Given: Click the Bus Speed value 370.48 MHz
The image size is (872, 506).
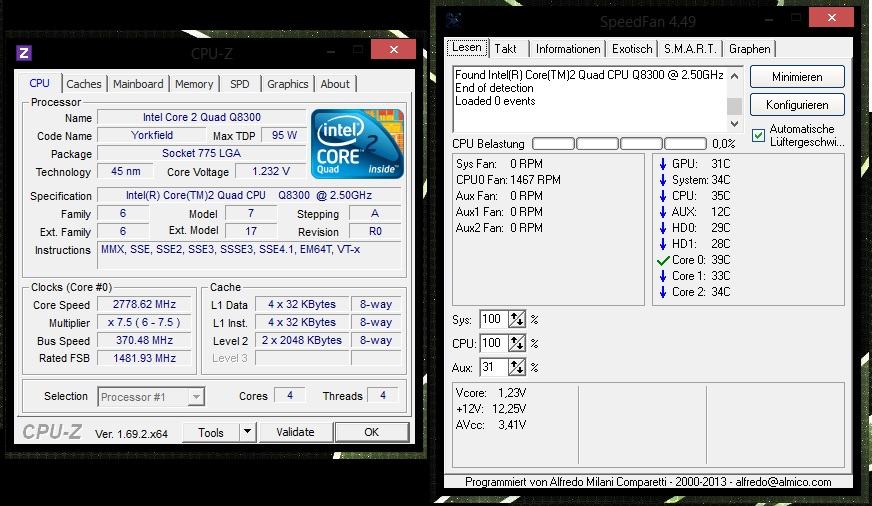Looking at the screenshot, I should point(144,340).
